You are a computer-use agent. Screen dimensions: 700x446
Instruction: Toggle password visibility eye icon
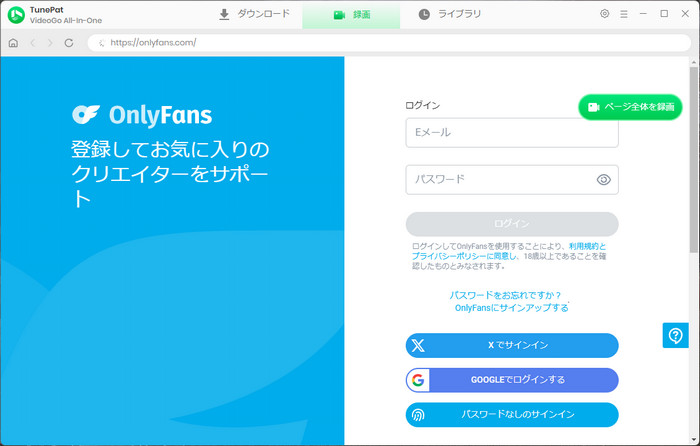(x=604, y=179)
